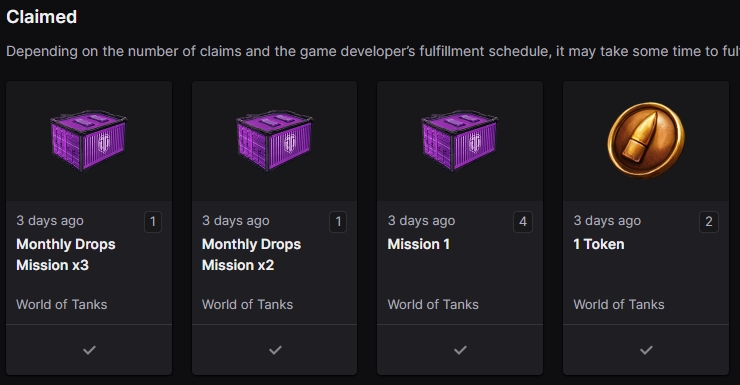Click the checkmark under Monthly Drops Mission x3
The width and height of the screenshot is (740, 385).
[89, 350]
